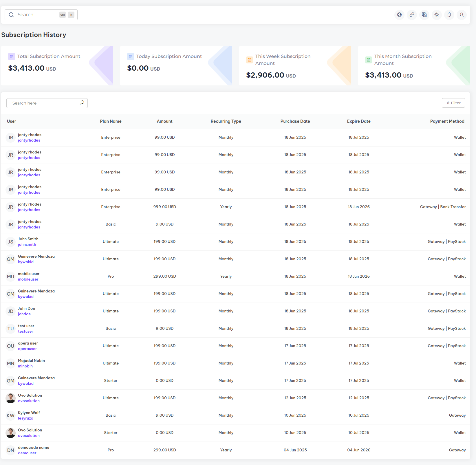
Task: Focus the top global Search field
Action: [38, 15]
